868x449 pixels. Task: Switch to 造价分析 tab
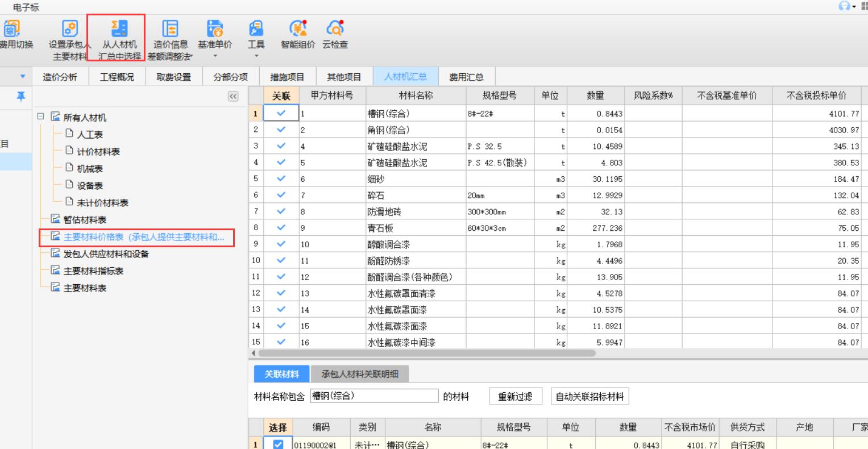tap(60, 77)
